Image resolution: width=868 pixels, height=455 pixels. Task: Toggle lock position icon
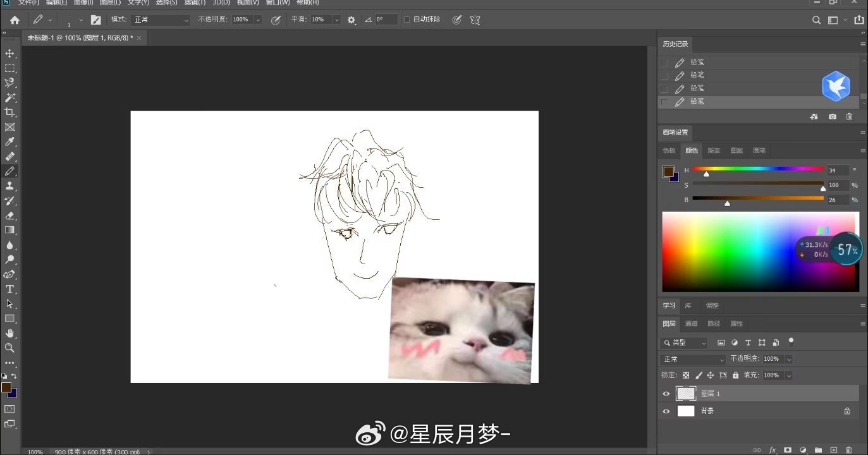pyautogui.click(x=711, y=375)
